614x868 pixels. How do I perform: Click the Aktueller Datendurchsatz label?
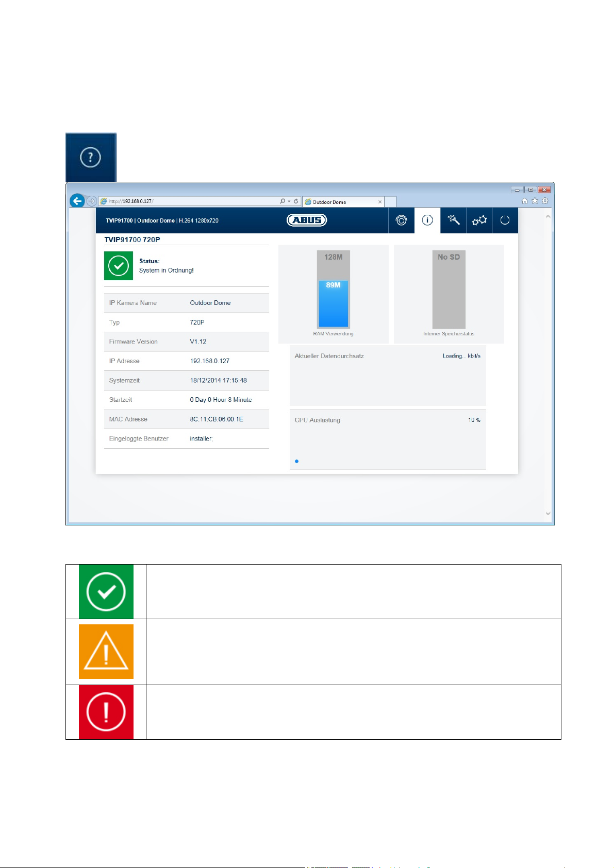(329, 356)
